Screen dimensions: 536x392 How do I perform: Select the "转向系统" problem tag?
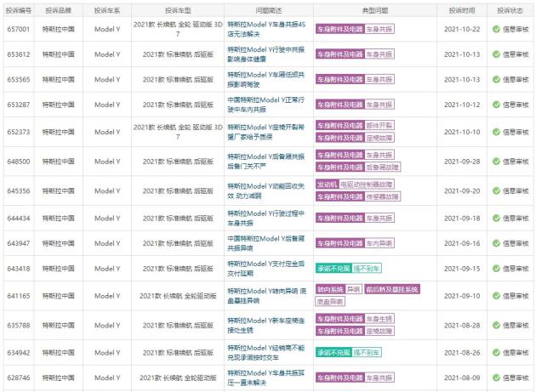coord(330,290)
